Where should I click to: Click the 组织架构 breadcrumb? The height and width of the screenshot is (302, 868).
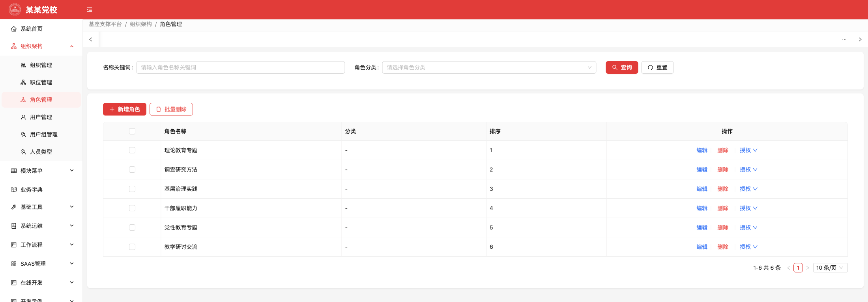[141, 24]
